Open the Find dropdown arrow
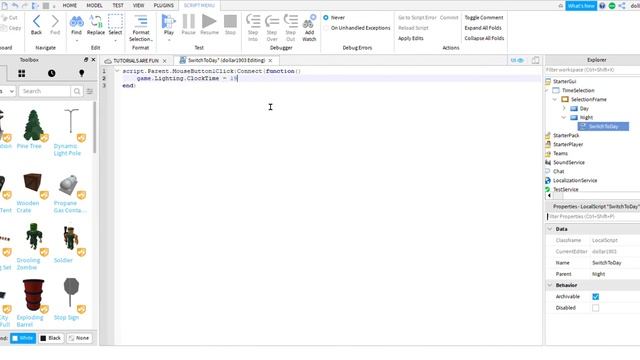The width and height of the screenshot is (640, 360). pyautogui.click(x=76, y=40)
